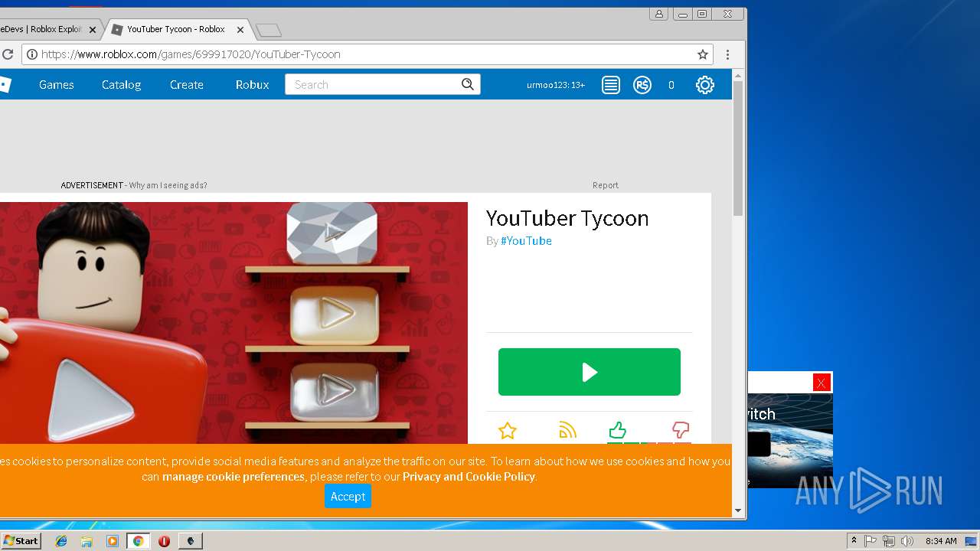
Task: Focus the Roblox search field
Action: (x=374, y=85)
